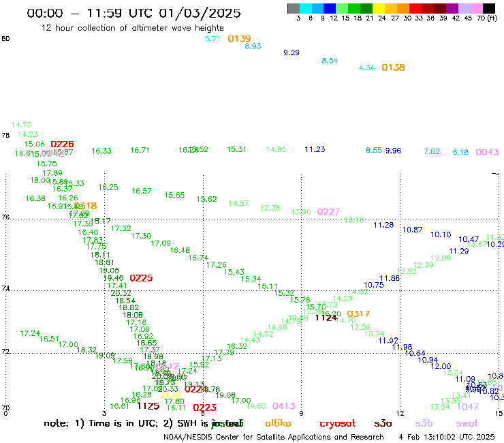This screenshot has height=443, width=504.
Task: Click the '16.33' wave height value
Action: [101, 151]
